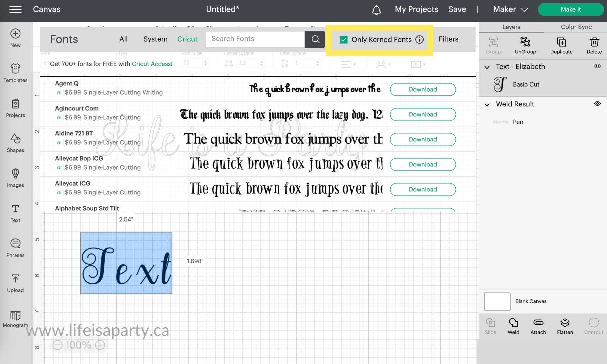Screen dimensions: 607x364
Task: Hide the Text - Elizabeth layer
Action: [597, 66]
